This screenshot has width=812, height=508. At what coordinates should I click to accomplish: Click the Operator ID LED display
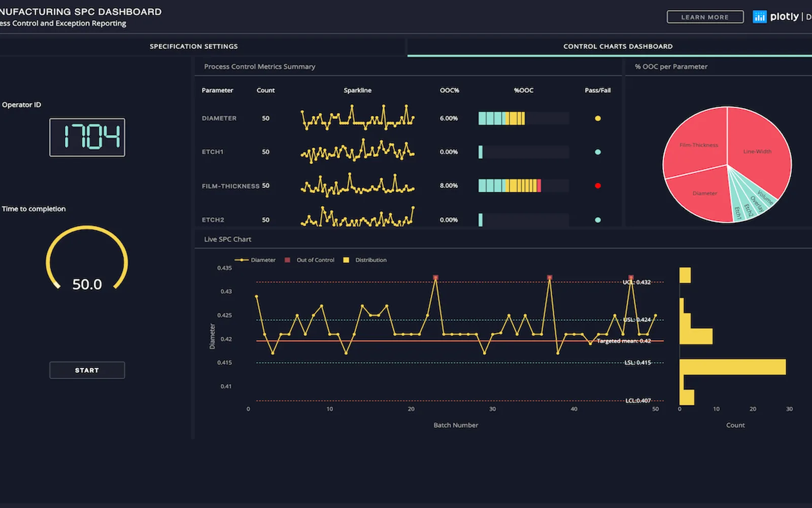[87, 137]
